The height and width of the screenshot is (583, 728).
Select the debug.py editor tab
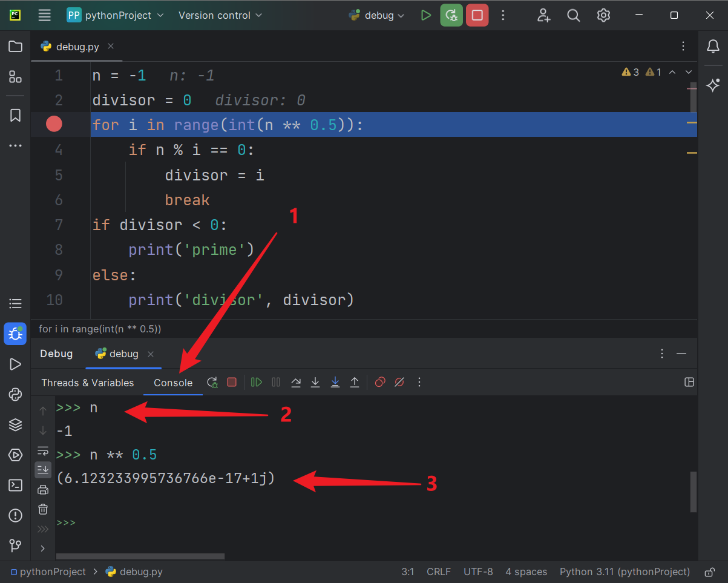(x=77, y=47)
